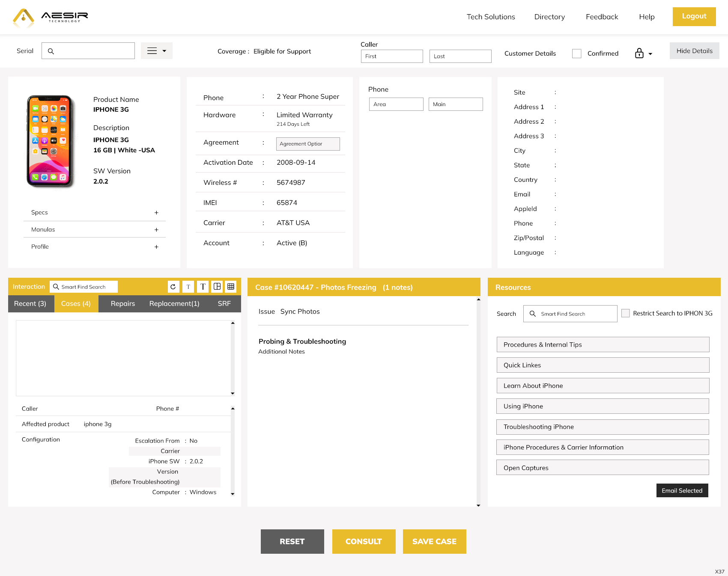Screen dimensions: 728x576
Task: Expand the Specs section
Action: pyautogui.click(x=156, y=213)
